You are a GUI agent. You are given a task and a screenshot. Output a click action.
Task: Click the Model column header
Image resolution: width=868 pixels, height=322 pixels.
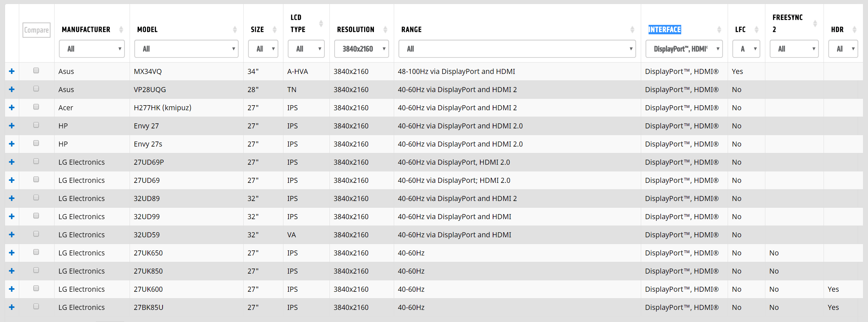[147, 30]
